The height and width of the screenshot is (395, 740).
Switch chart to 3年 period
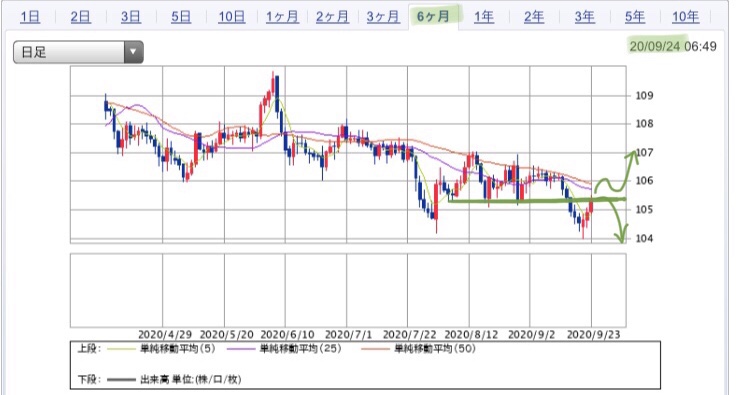pos(584,17)
